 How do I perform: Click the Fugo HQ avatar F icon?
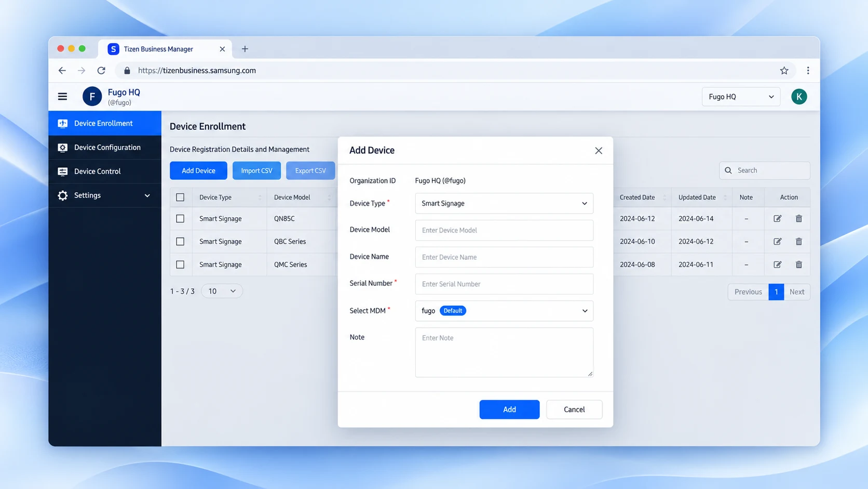(x=92, y=97)
